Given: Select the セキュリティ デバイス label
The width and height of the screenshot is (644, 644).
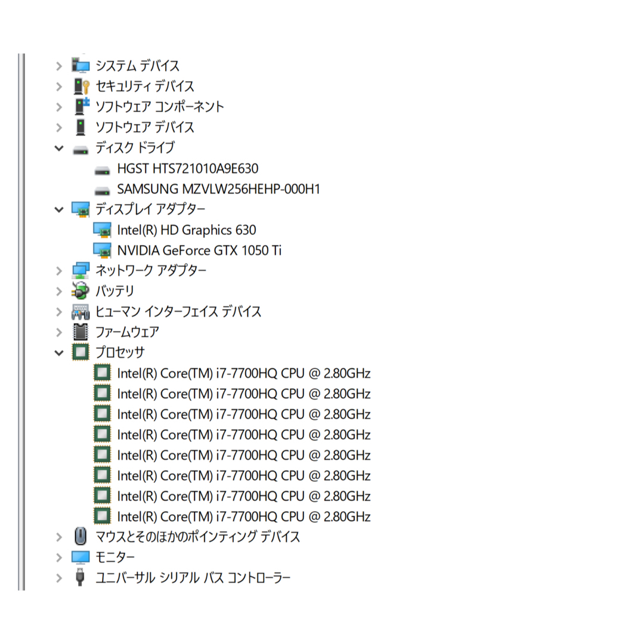Looking at the screenshot, I should (x=144, y=86).
